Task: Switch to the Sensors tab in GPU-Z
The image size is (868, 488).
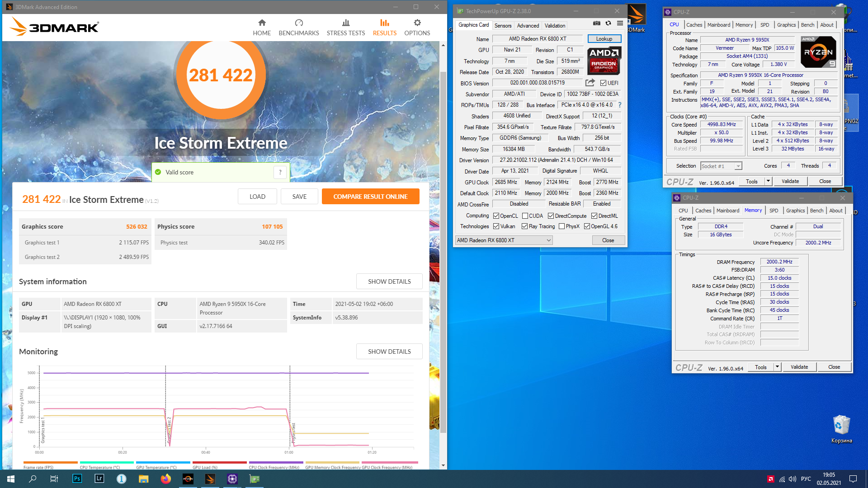Action: tap(503, 26)
